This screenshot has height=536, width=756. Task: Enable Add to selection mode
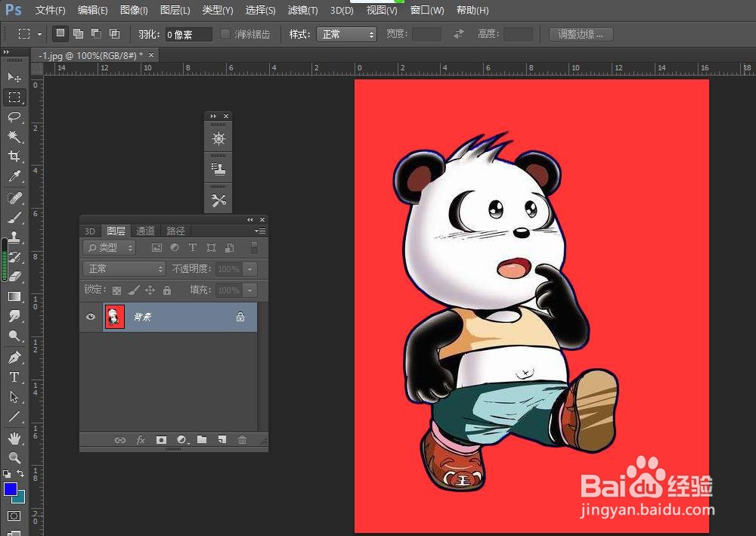click(x=78, y=33)
